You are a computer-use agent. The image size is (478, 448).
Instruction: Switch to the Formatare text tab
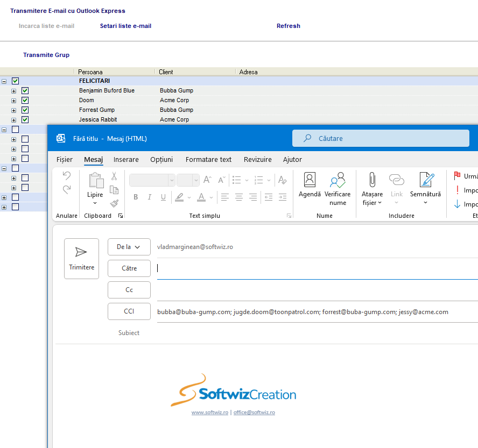point(208,160)
